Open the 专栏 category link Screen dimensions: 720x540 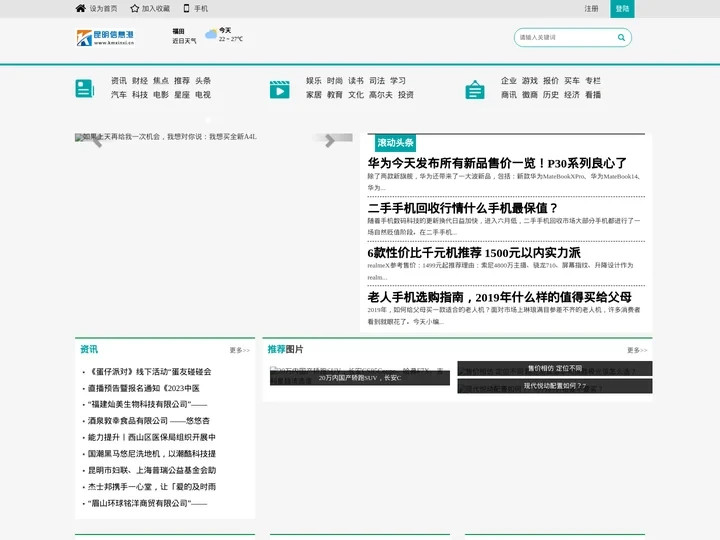point(593,81)
